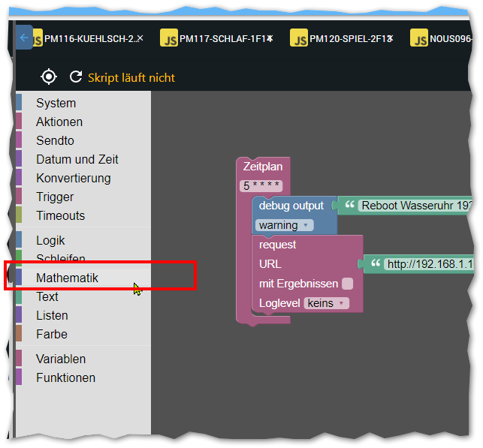This screenshot has width=483, height=448.
Task: Open the 'warning' level dropdown
Action: click(x=284, y=225)
